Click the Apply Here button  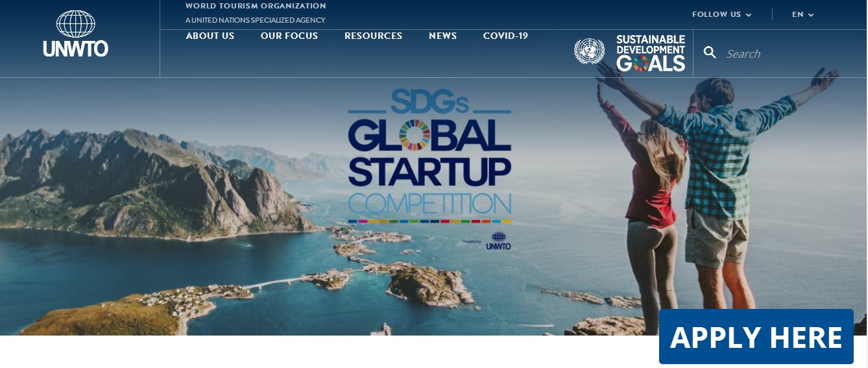pos(756,337)
